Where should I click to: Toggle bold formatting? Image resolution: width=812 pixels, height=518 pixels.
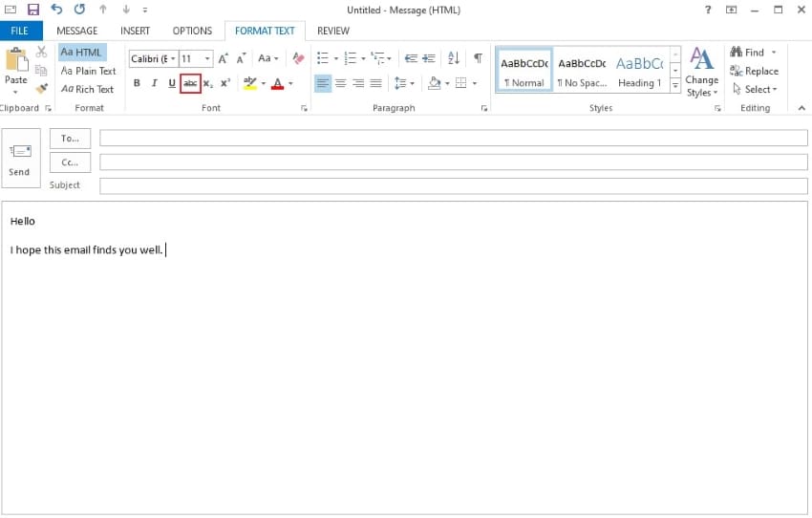click(137, 83)
